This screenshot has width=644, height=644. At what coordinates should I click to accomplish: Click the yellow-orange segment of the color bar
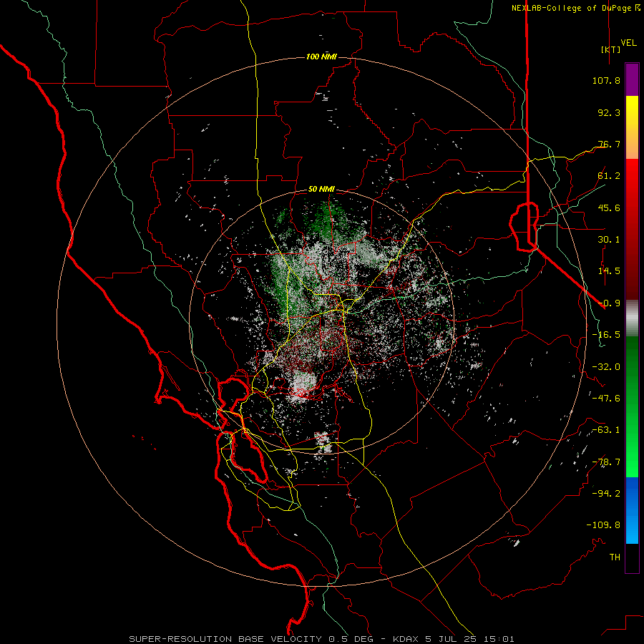632,127
